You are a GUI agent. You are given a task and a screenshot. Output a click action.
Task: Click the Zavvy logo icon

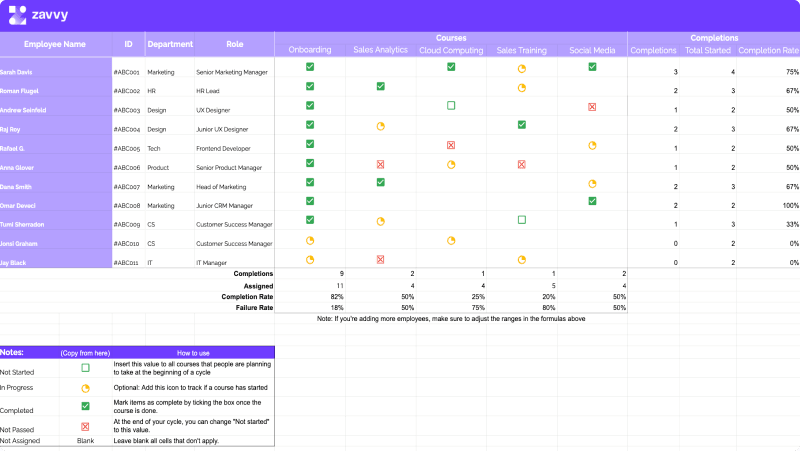(x=17, y=15)
